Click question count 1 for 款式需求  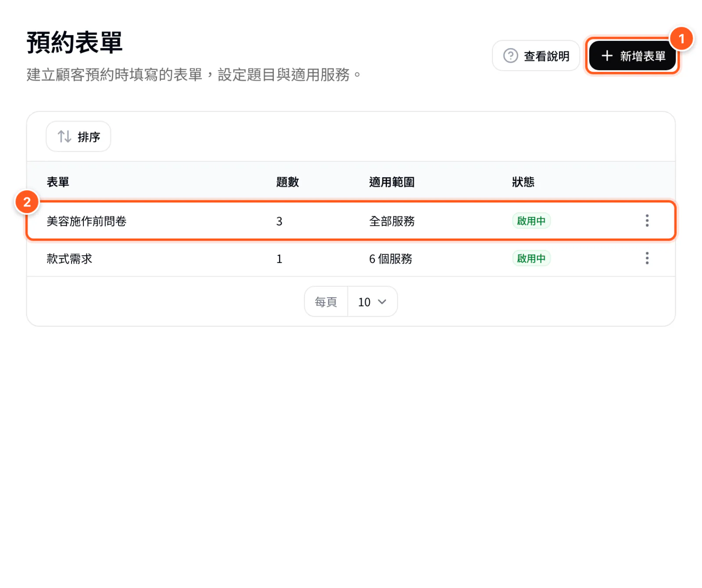[x=279, y=259]
